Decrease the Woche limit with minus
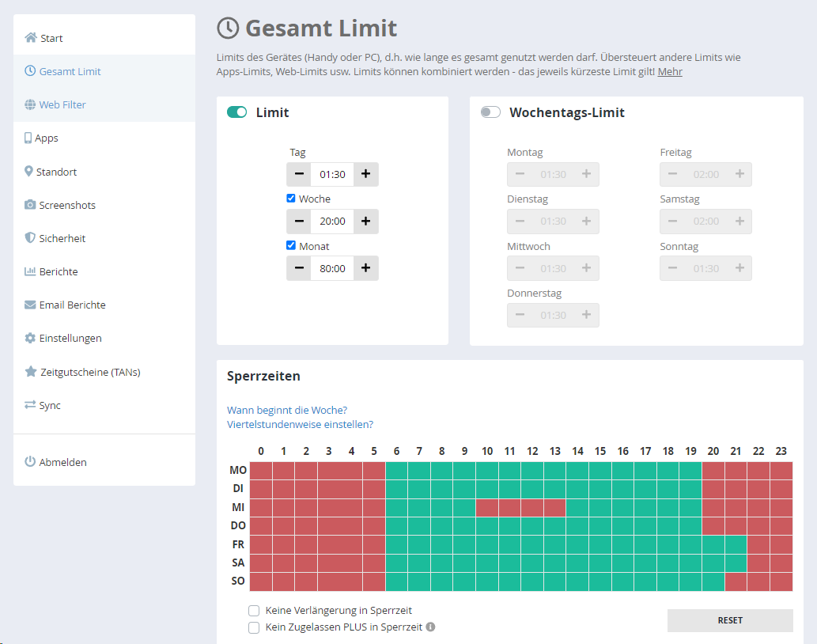Screen dimensions: 817x644 pyautogui.click(x=299, y=221)
